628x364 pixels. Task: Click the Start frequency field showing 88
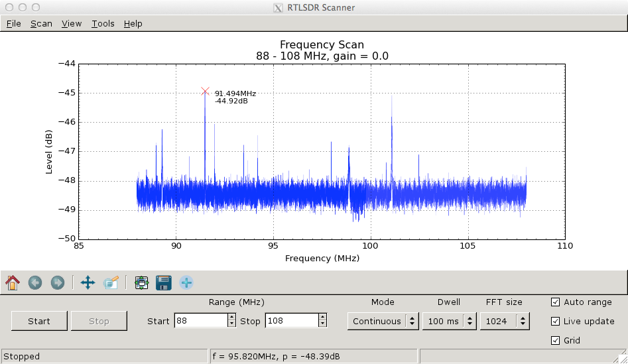click(x=201, y=321)
